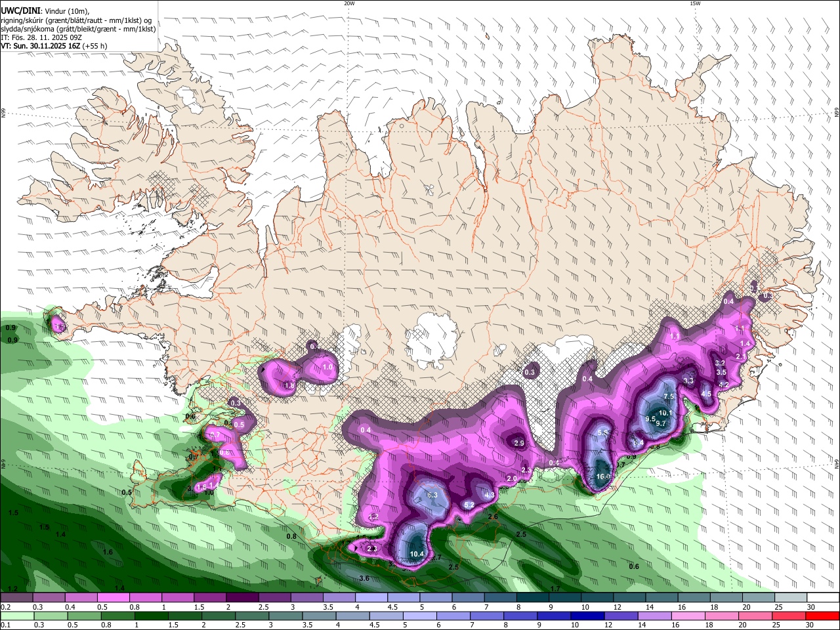
Task: Click the pale grey 25 swatch in the upper legend row
Action: [791, 597]
